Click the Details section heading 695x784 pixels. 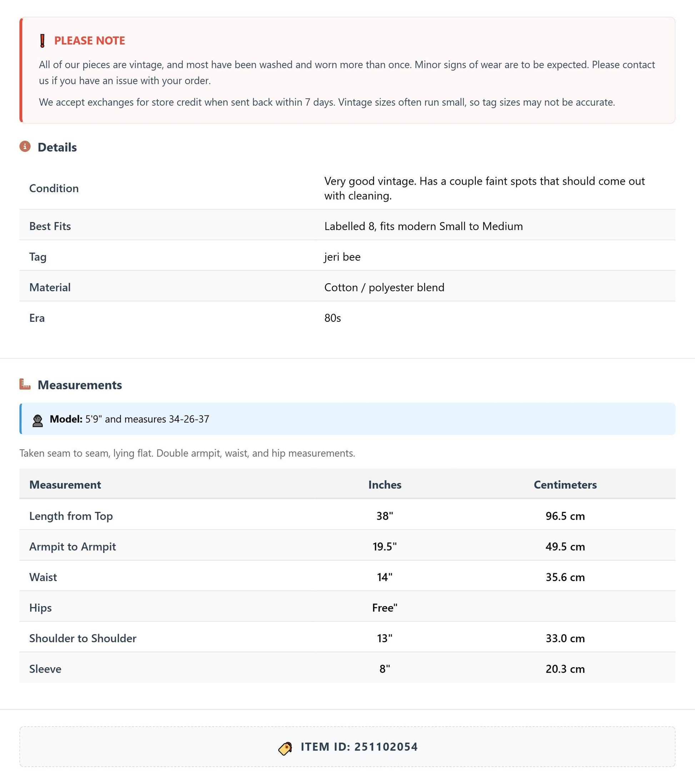click(57, 147)
